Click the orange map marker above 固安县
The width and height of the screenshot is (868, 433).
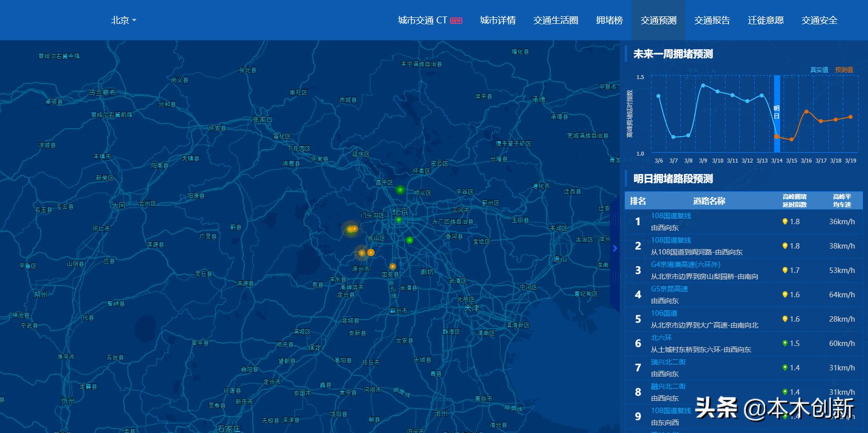(393, 266)
